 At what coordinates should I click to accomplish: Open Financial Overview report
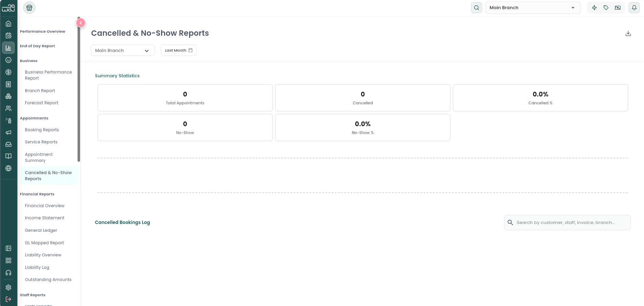tap(45, 206)
